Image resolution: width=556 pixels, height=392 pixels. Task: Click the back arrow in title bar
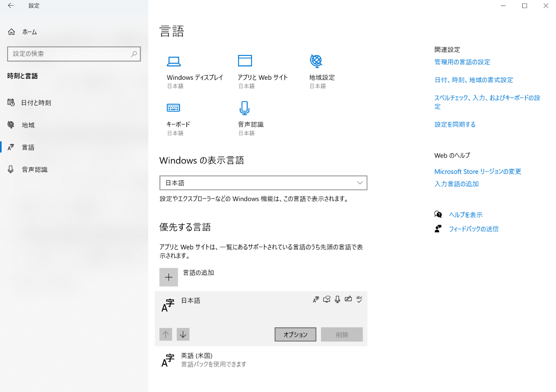(11, 6)
